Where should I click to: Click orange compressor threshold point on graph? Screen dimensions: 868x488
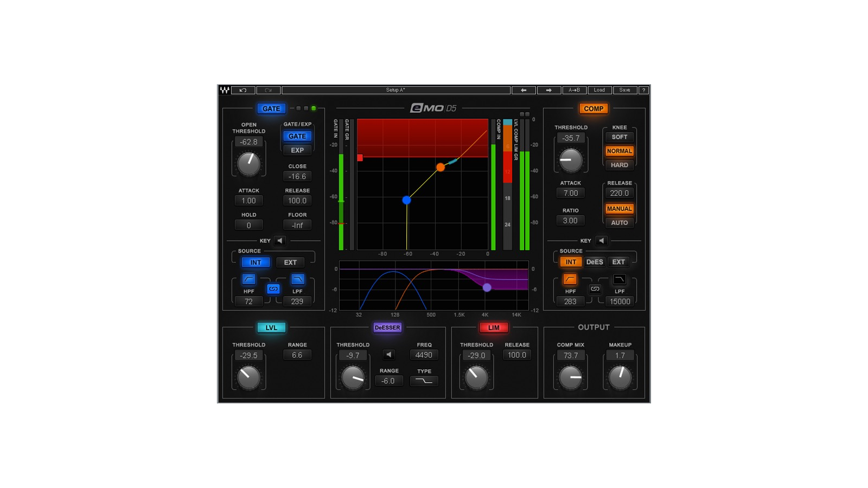pyautogui.click(x=441, y=167)
